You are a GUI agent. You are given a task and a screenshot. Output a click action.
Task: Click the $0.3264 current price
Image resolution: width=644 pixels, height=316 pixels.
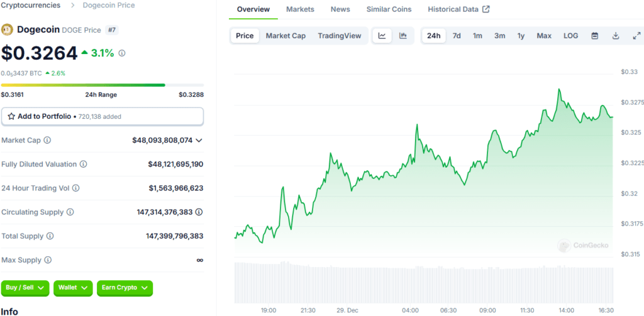(x=39, y=53)
